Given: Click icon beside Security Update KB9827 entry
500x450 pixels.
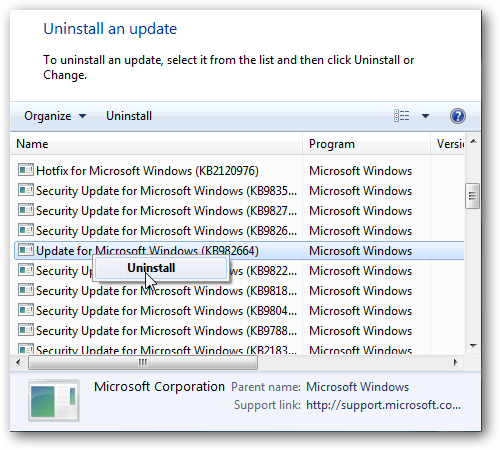Looking at the screenshot, I should pyautogui.click(x=26, y=210).
